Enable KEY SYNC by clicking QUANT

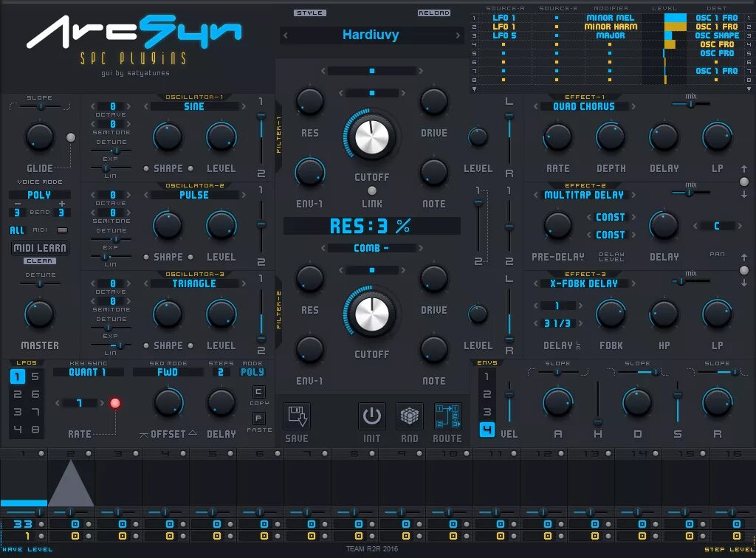87,372
